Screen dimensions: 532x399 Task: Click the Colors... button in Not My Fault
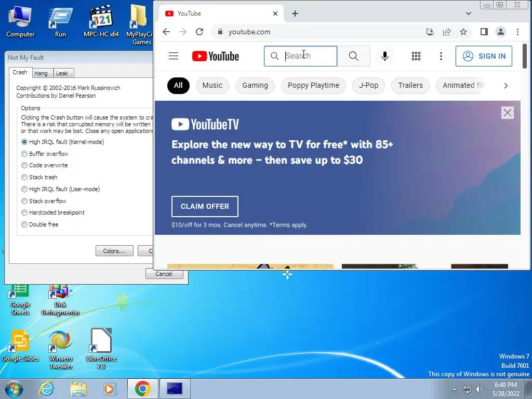114,251
